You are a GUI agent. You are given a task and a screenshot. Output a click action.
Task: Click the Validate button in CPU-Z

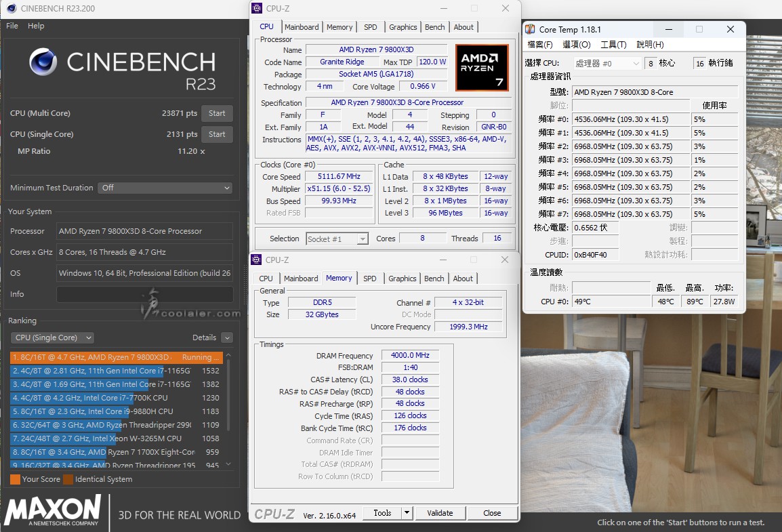(440, 513)
